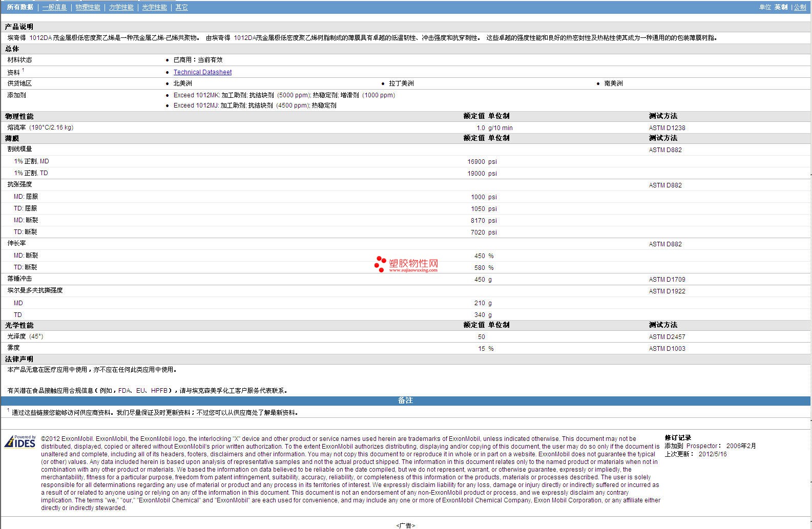Select the 8170 psi value
This screenshot has width=812, height=529.
pyautogui.click(x=484, y=221)
